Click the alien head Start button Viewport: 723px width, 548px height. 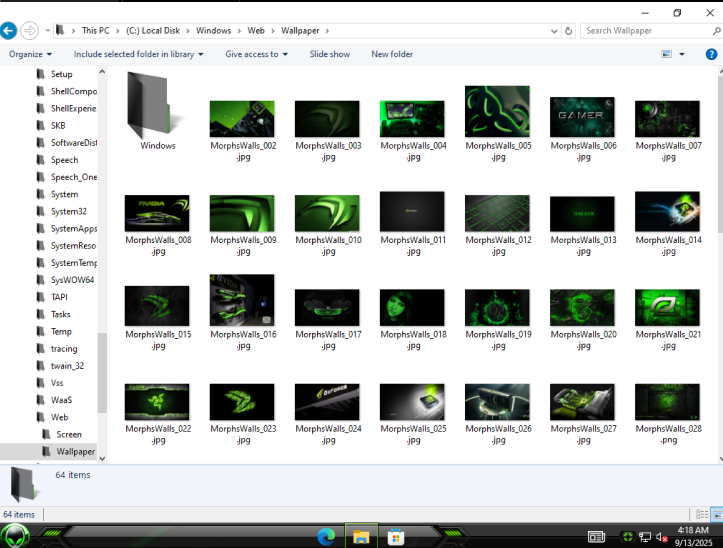click(x=15, y=536)
